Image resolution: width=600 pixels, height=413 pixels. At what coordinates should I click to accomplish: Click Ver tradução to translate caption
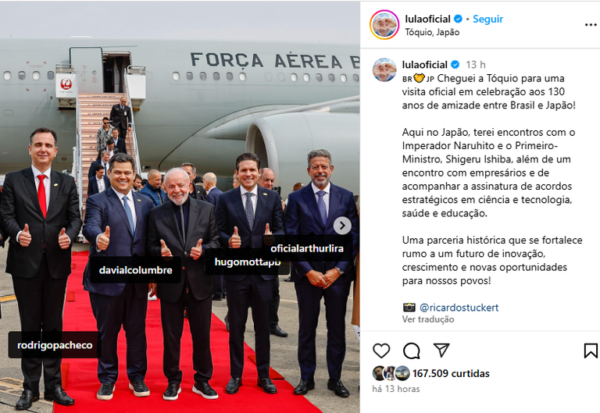428,319
